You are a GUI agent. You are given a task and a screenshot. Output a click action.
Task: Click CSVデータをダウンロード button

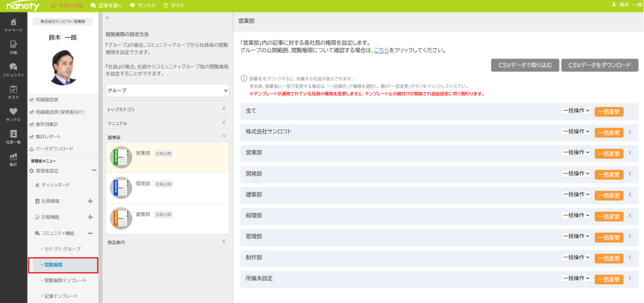tap(599, 65)
